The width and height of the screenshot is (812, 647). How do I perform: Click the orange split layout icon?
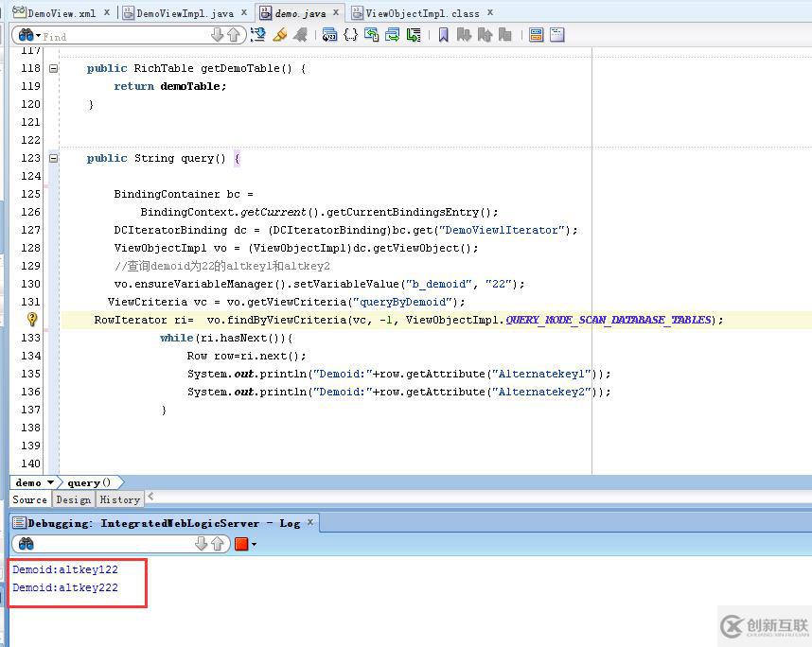(x=536, y=35)
